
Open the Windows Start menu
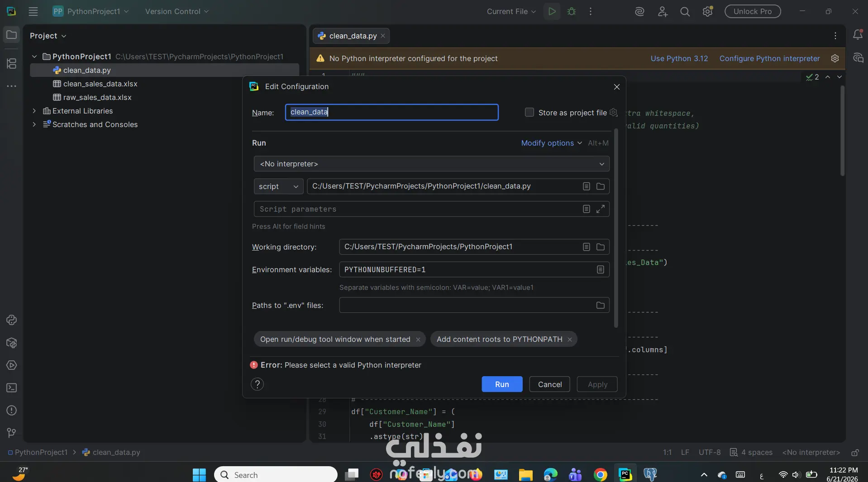pos(199,475)
